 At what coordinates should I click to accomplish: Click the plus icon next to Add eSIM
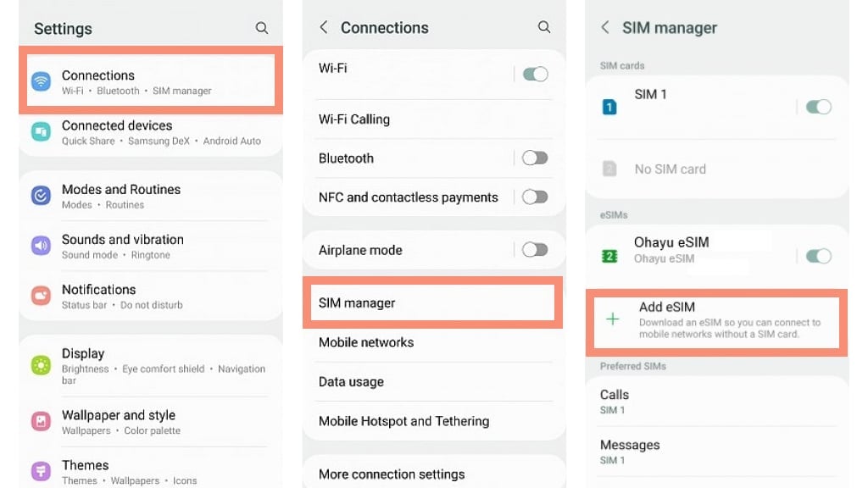(x=612, y=319)
